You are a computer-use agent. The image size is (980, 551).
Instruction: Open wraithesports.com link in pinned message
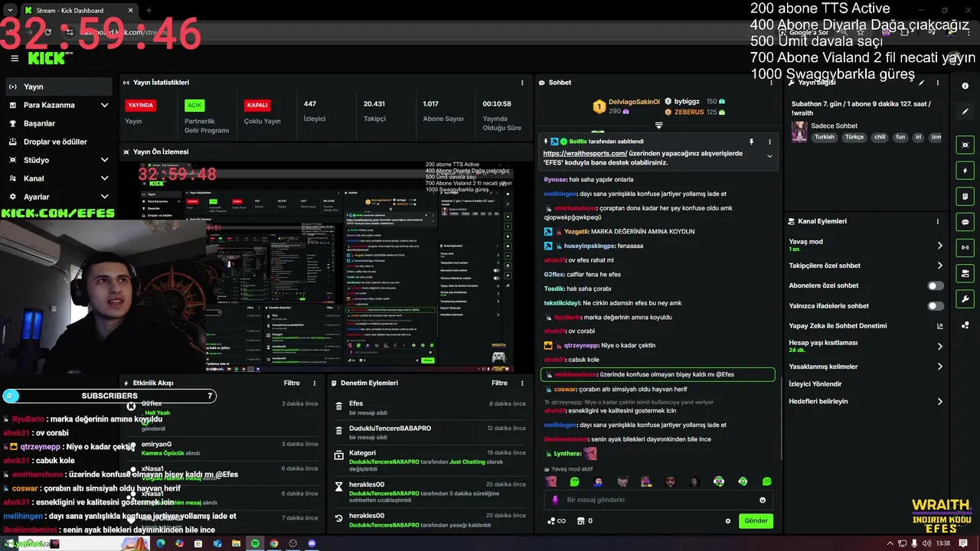pos(585,153)
